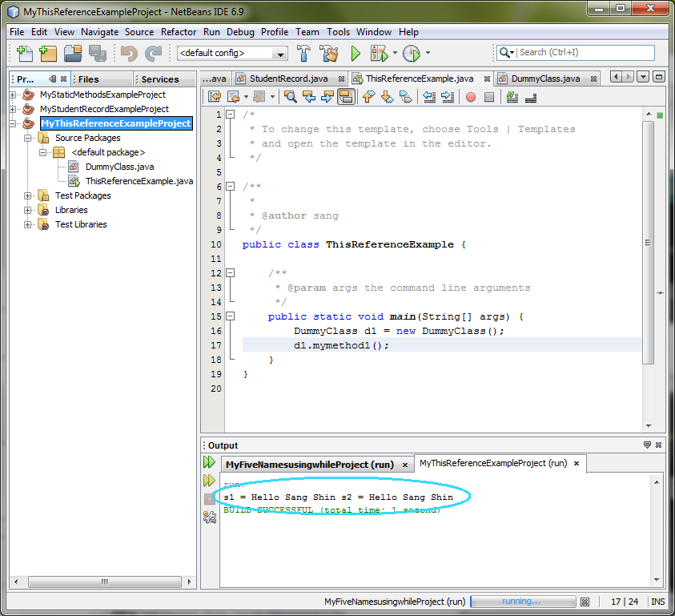Click the output Ant settings icon
The image size is (675, 616).
click(210, 517)
